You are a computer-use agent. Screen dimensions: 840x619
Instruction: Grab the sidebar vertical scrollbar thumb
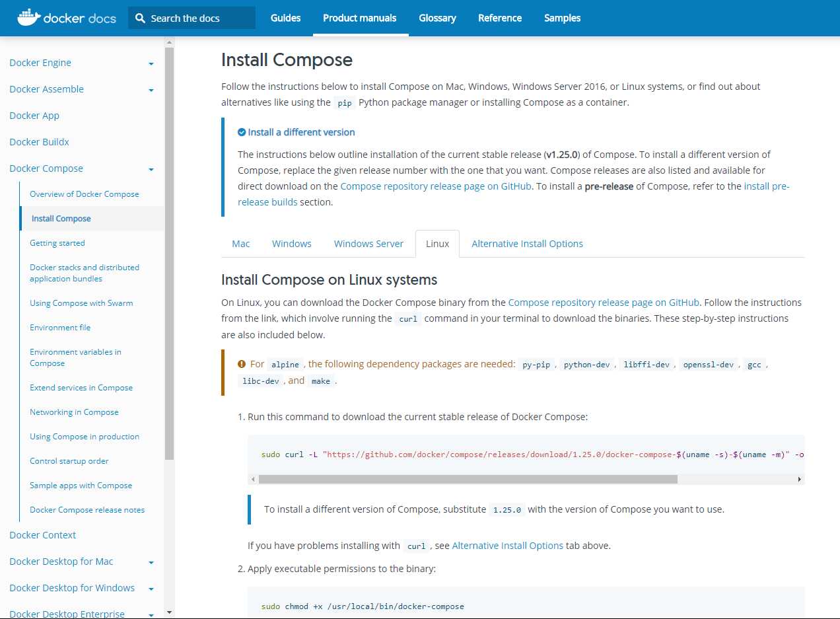point(170,253)
